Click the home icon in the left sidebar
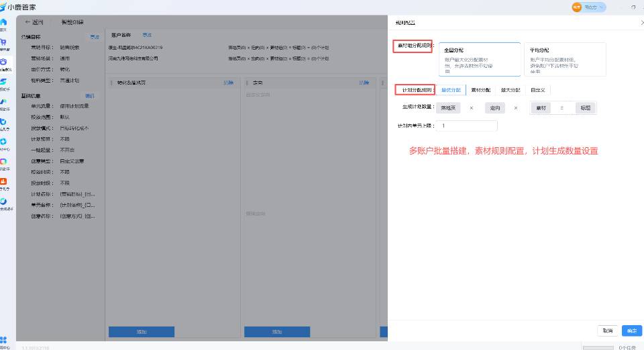This screenshot has width=644, height=350. click(x=4, y=23)
